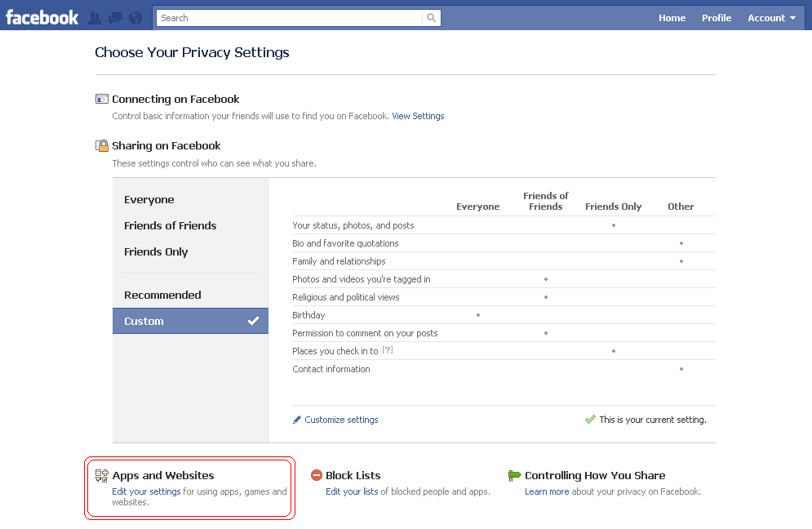Image resolution: width=812 pixels, height=529 pixels.
Task: Select the Friends Only preset
Action: tap(156, 251)
